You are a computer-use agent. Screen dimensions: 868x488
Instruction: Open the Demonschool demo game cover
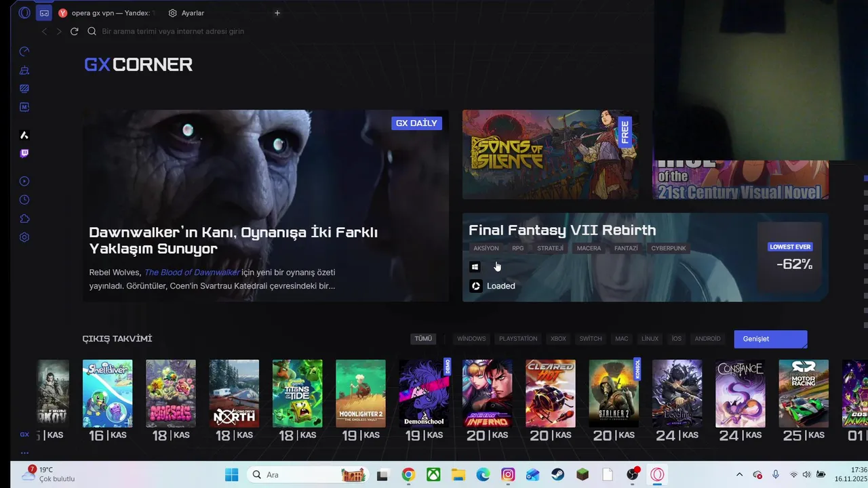(424, 394)
